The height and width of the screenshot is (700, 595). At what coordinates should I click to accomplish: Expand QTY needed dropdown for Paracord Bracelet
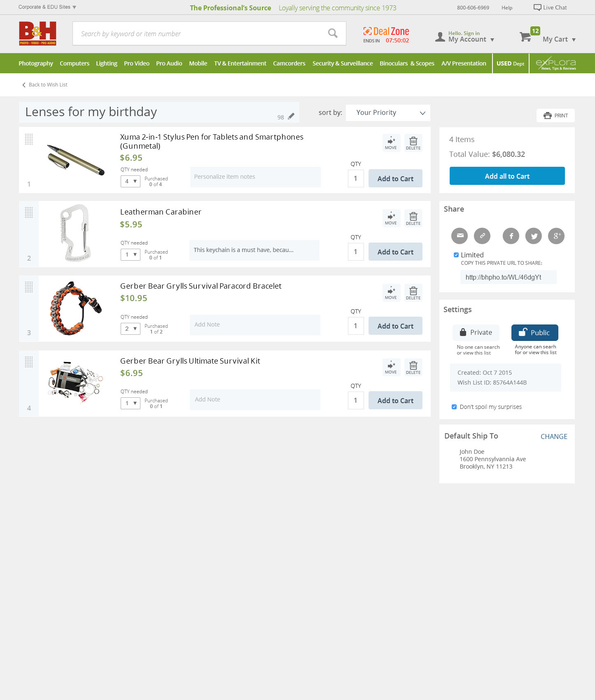click(x=131, y=329)
